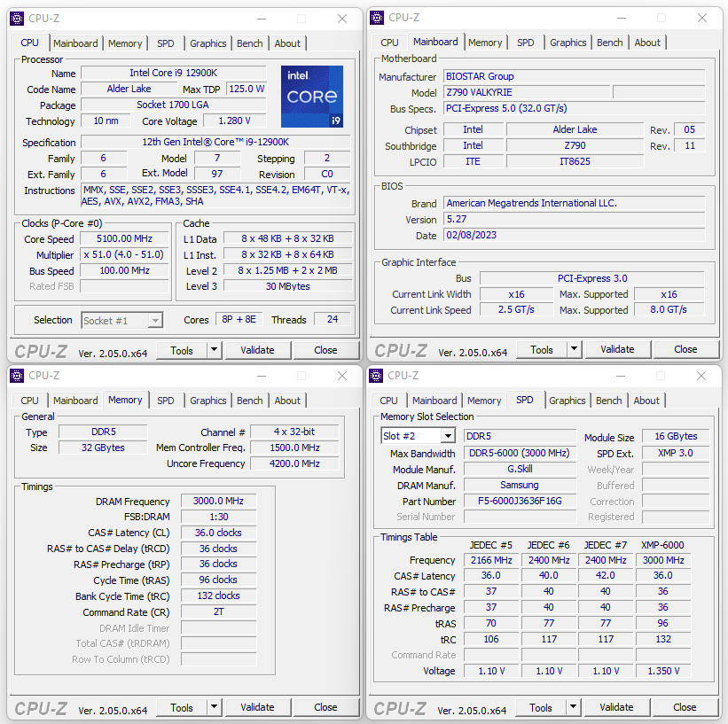The height and width of the screenshot is (724, 728).
Task: Select Mainboard tab in the SPD window
Action: click(434, 400)
